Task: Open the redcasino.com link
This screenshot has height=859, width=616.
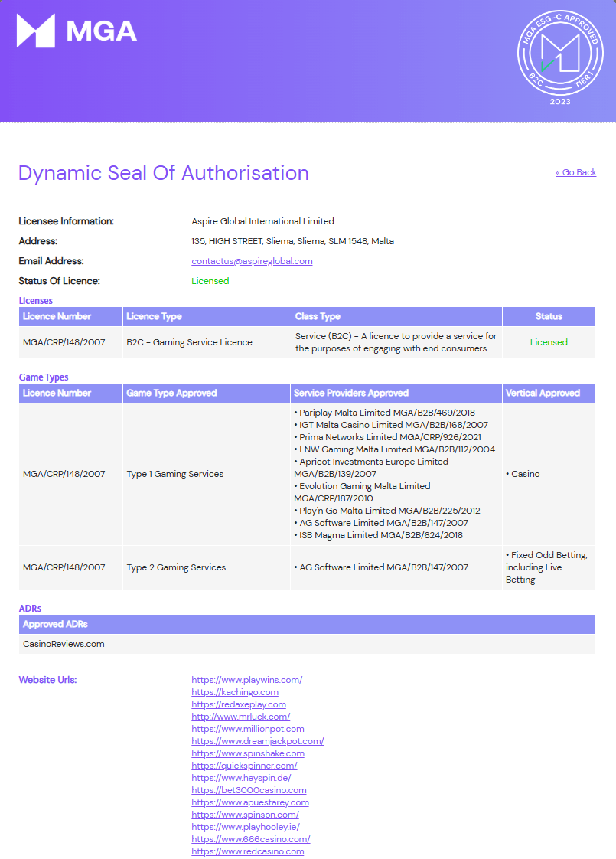Action: 248,851
